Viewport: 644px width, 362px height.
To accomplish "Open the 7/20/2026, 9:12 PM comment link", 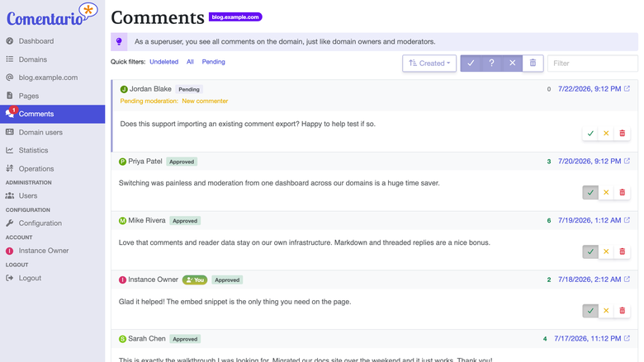I will 590,161.
